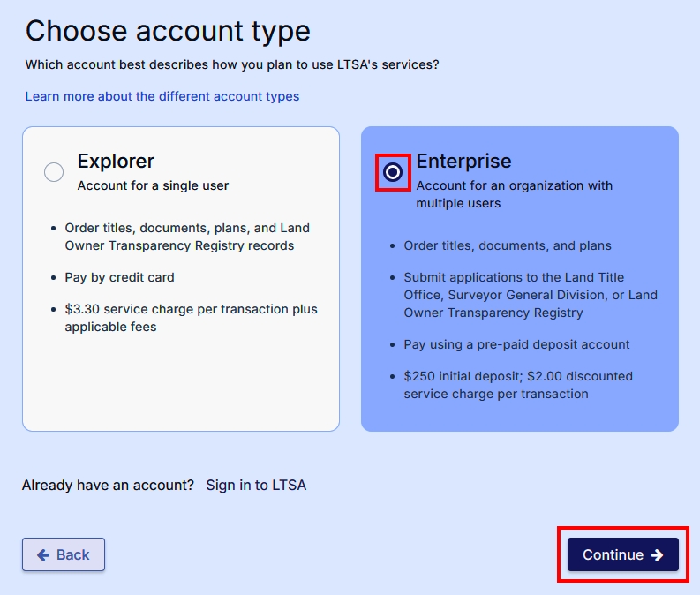Open the Sign in to LTSA link
The height and width of the screenshot is (595, 700).
coord(256,486)
